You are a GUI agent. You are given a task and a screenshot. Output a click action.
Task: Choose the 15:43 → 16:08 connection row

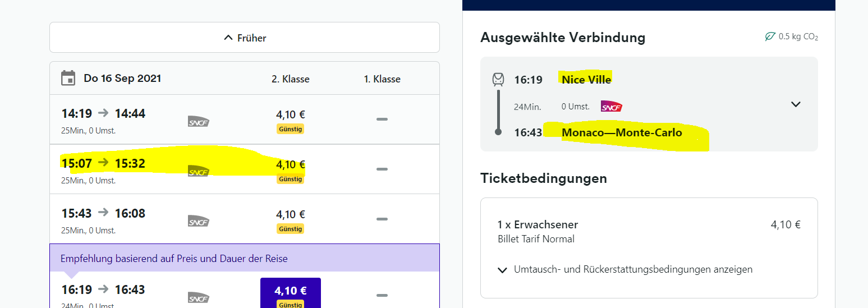pyautogui.click(x=245, y=219)
